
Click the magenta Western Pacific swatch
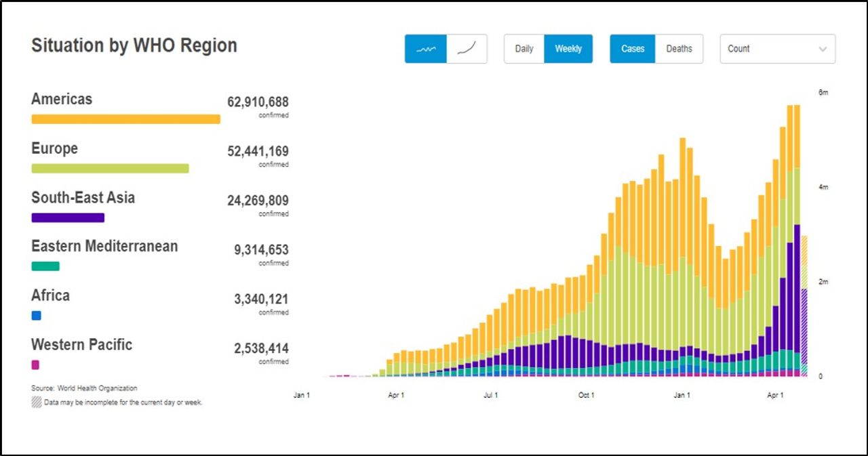pyautogui.click(x=35, y=365)
